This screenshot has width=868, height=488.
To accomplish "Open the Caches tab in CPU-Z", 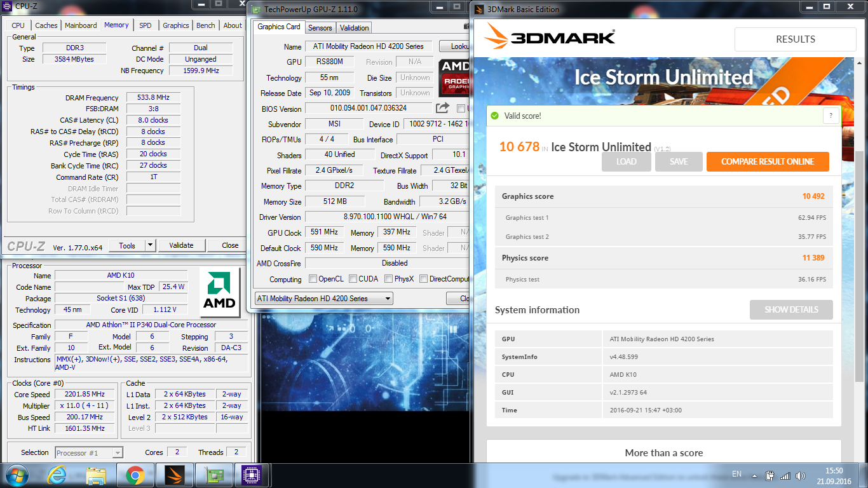I will pyautogui.click(x=46, y=25).
